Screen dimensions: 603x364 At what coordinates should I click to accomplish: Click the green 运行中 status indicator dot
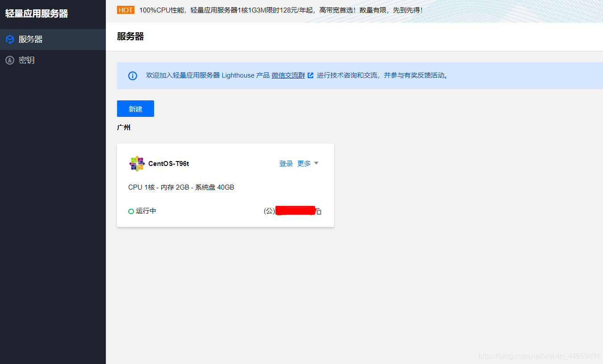(x=130, y=211)
